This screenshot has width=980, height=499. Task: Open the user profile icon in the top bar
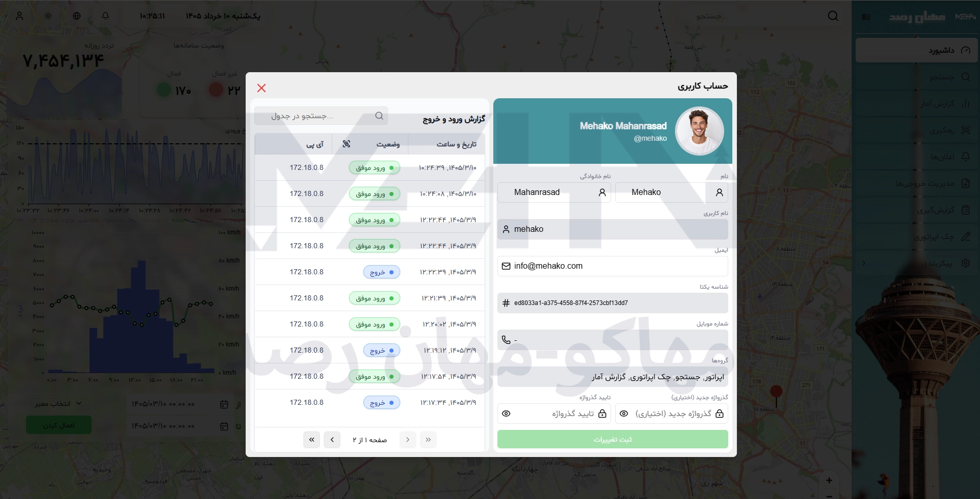pos(19,16)
